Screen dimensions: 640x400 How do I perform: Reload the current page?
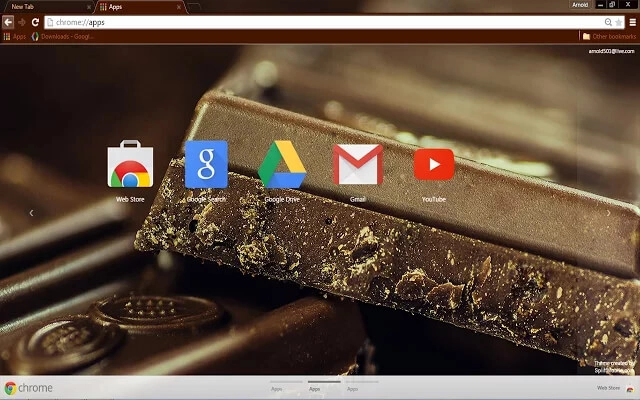click(x=36, y=22)
